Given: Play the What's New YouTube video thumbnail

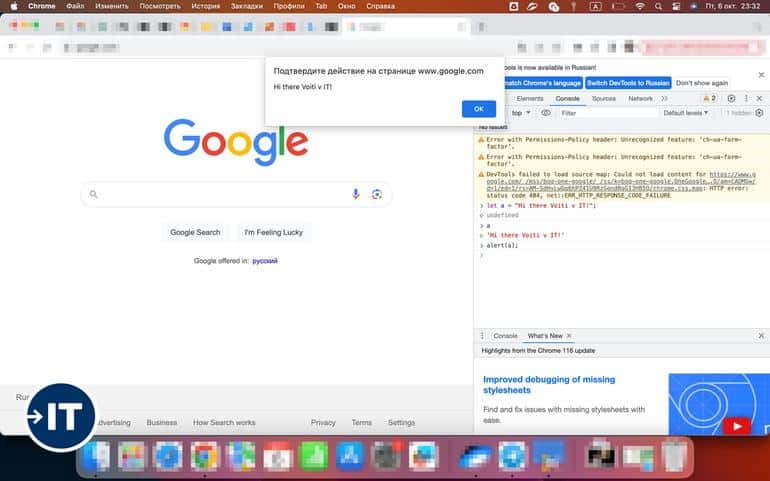Looking at the screenshot, I should pyautogui.click(x=737, y=426).
